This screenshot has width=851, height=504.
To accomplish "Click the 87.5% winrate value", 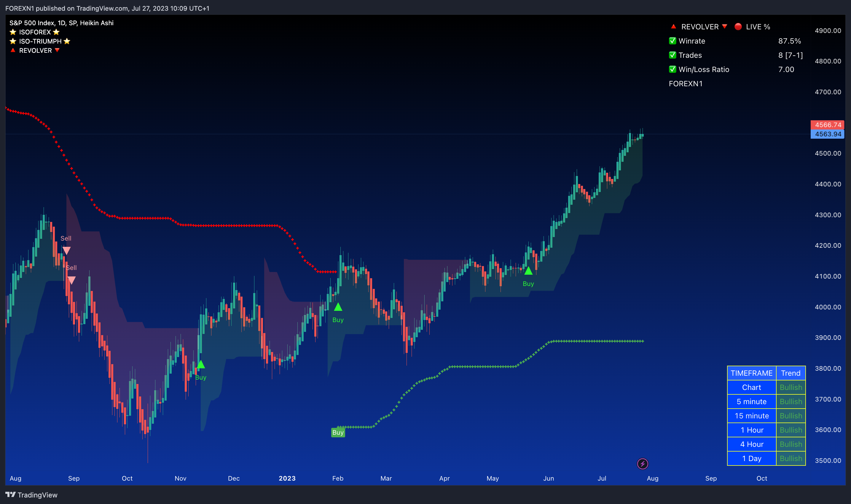I will point(790,41).
